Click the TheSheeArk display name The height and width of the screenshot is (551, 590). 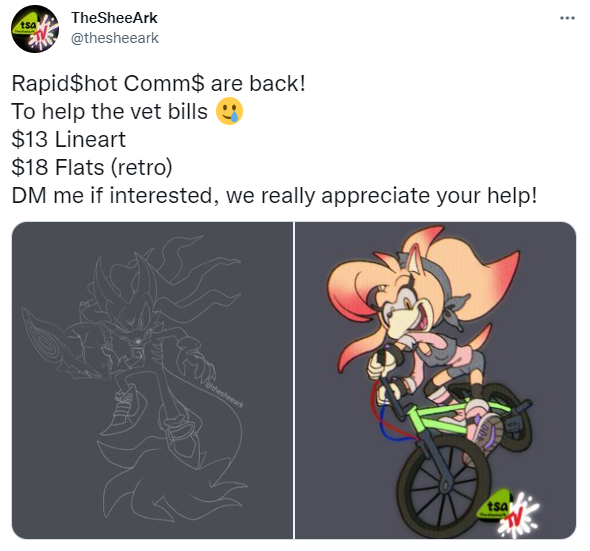click(x=114, y=18)
